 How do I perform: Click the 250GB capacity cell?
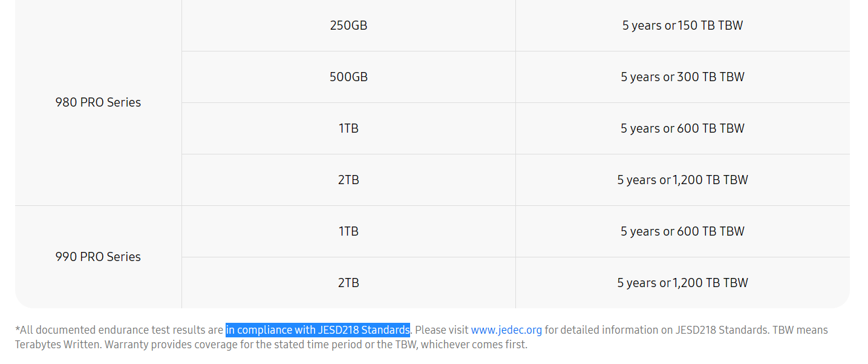[348, 25]
